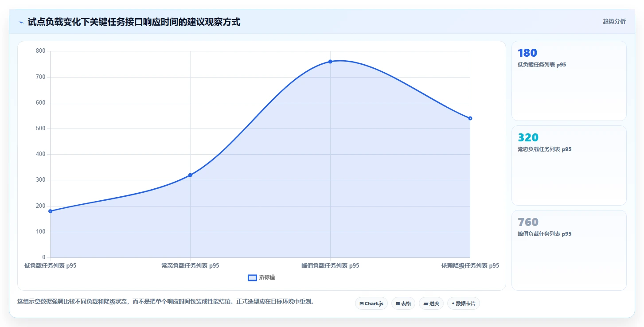Click the y-axis value 800

[x=41, y=51]
